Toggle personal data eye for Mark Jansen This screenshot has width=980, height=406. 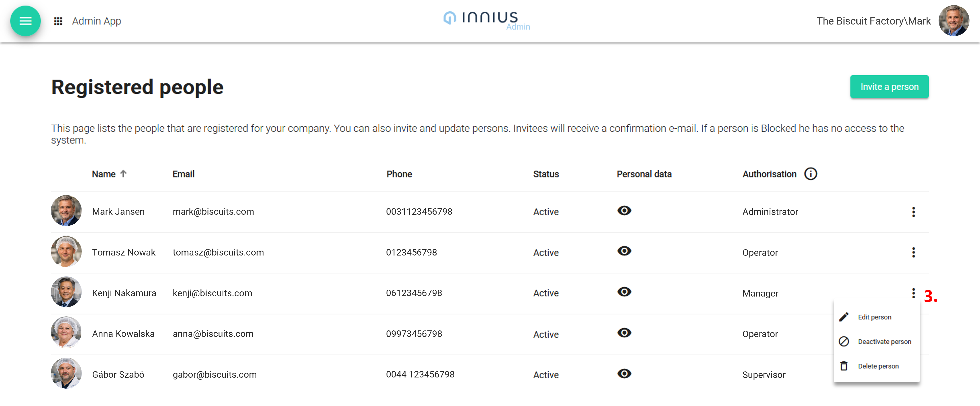[x=624, y=211]
